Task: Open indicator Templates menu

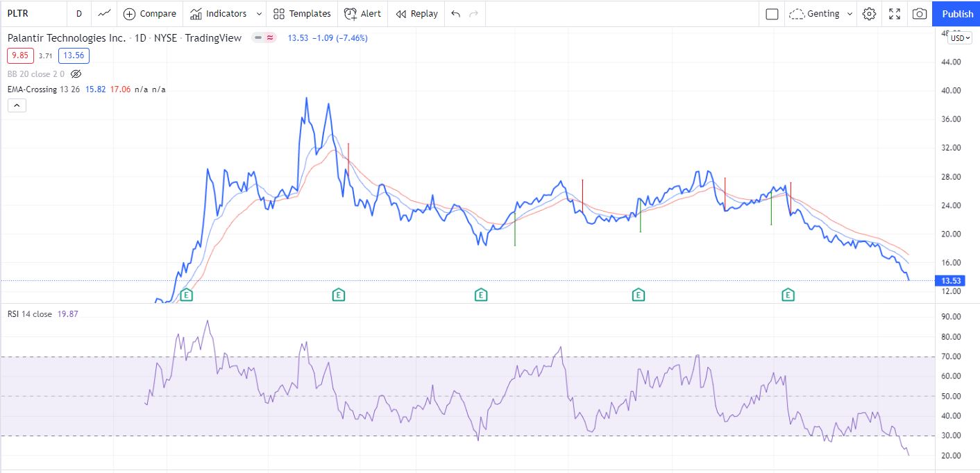Action: click(302, 13)
